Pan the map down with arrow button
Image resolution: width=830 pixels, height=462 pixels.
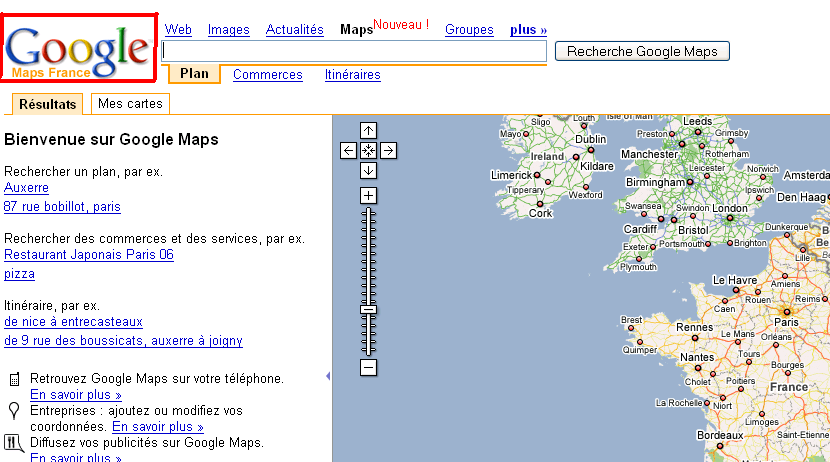tap(368, 170)
